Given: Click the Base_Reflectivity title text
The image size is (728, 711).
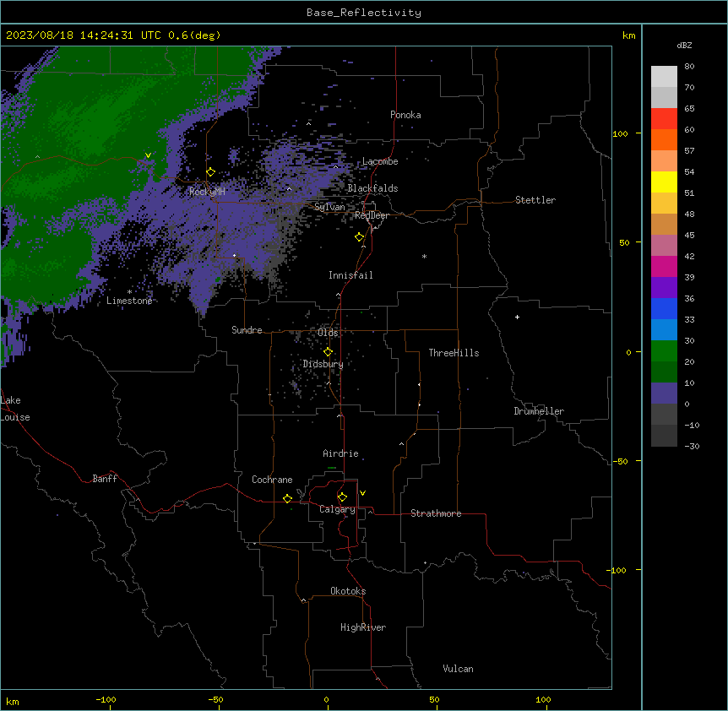Looking at the screenshot, I should [364, 13].
